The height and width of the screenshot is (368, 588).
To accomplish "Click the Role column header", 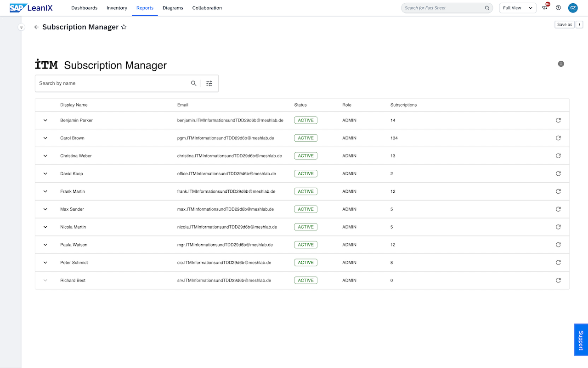I will tap(347, 105).
